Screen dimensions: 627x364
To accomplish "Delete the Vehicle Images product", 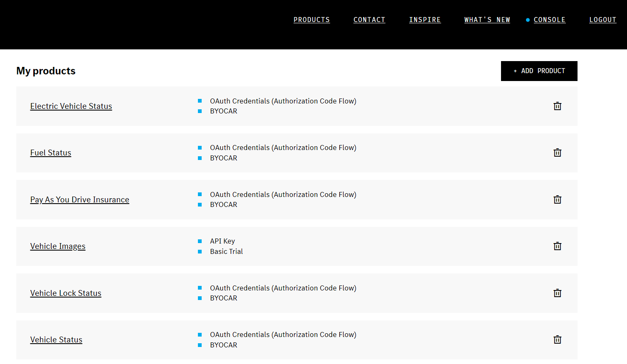I will pos(558,246).
